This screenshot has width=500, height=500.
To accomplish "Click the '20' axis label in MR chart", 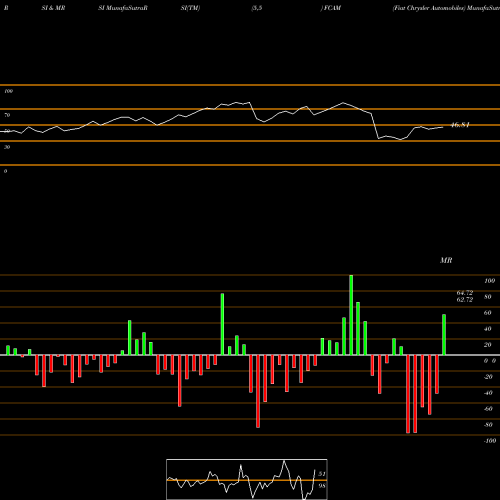I will [x=488, y=345].
